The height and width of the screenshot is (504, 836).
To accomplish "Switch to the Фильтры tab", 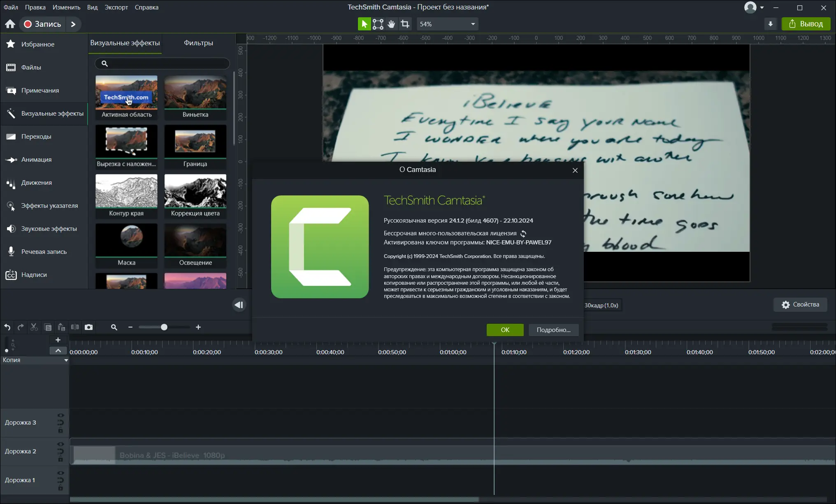I will (198, 43).
